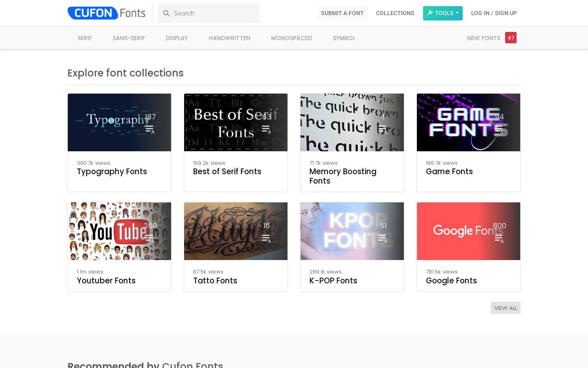Click the 800 count on Google Fonts card

(499, 226)
